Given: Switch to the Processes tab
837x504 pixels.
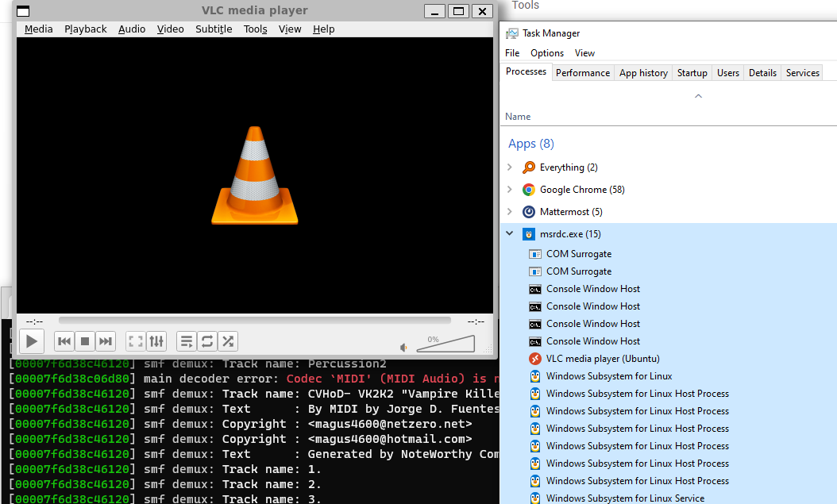Looking at the screenshot, I should (x=526, y=71).
